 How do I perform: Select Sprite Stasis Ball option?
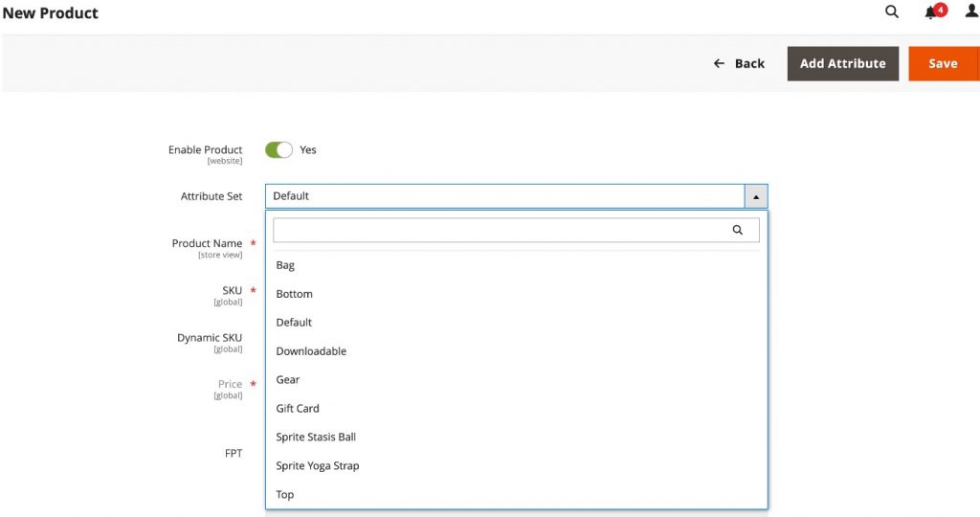point(316,438)
